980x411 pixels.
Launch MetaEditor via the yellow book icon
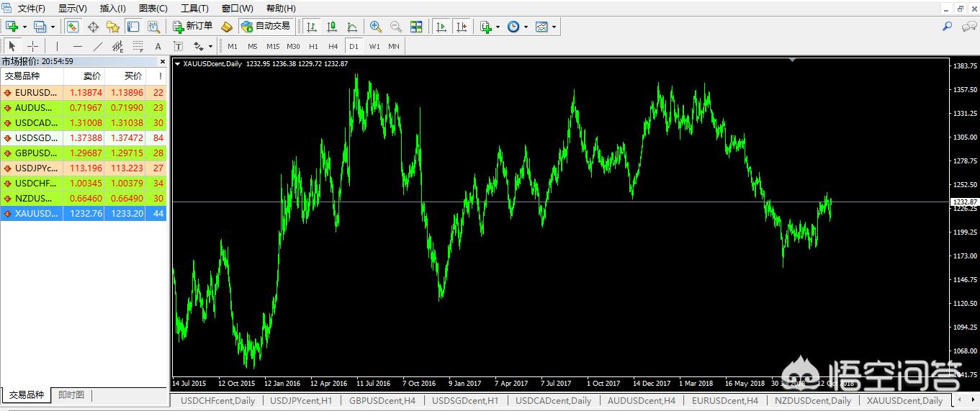tap(227, 27)
